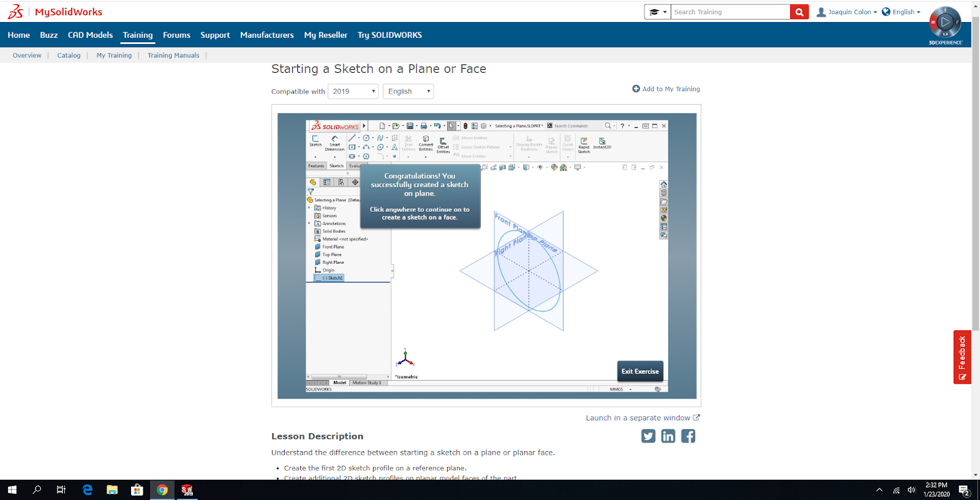Click the Convert Entities tool
This screenshot has width=980, height=500.
pyautogui.click(x=426, y=143)
